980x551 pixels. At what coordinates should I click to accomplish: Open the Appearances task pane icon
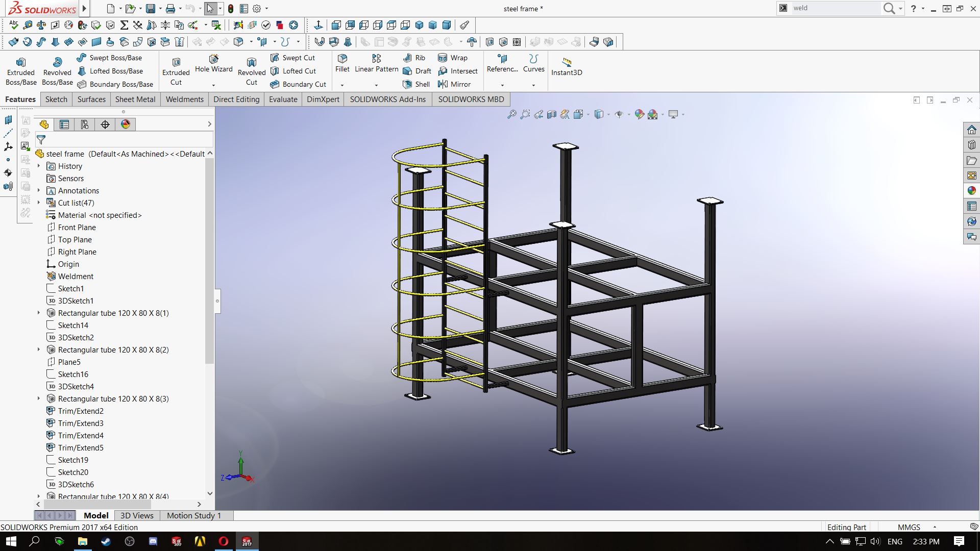pos(971,190)
